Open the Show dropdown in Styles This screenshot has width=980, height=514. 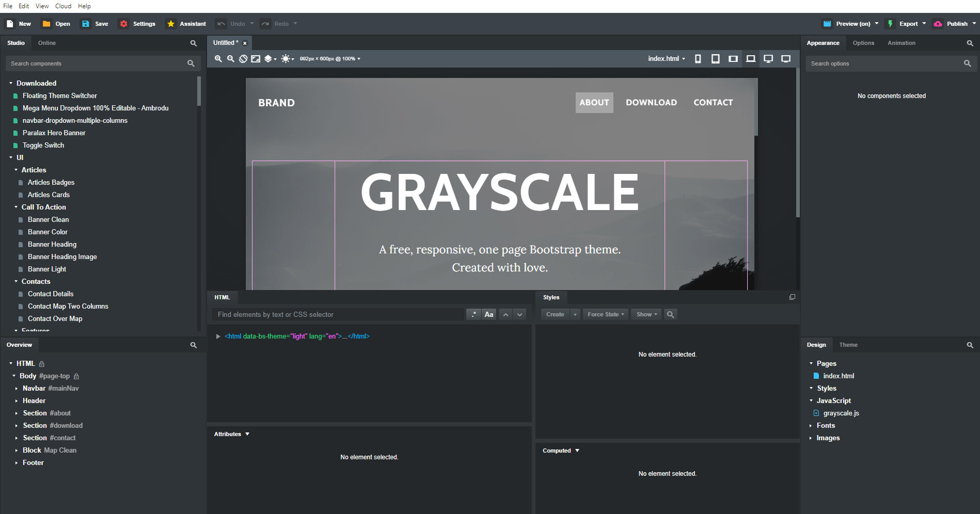(x=646, y=314)
